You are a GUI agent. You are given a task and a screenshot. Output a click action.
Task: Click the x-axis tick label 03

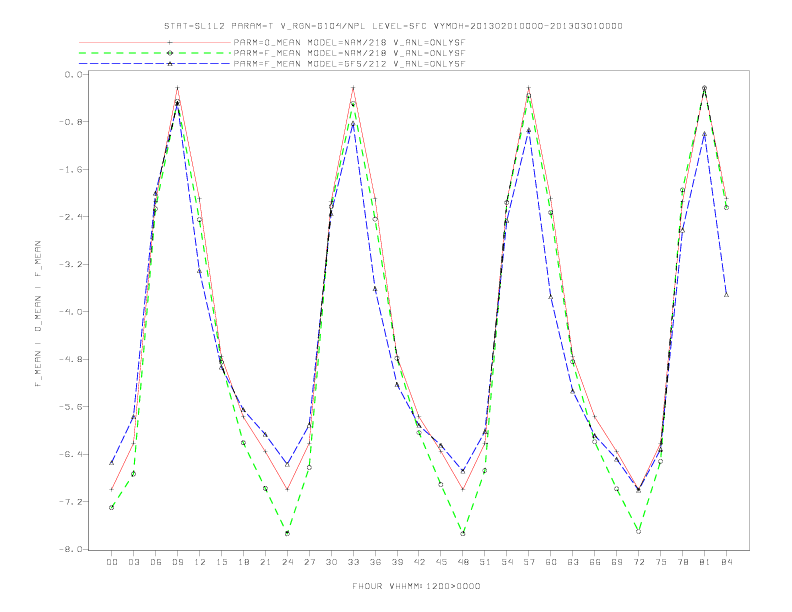[133, 562]
